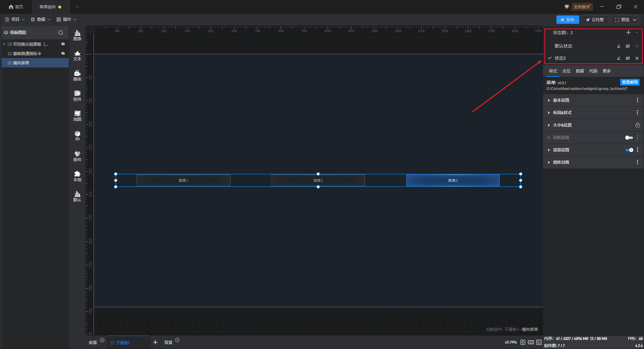Screen dimensions: 644x349
Task: Open the 预览 preview dropdown arrow
Action: [635, 20]
